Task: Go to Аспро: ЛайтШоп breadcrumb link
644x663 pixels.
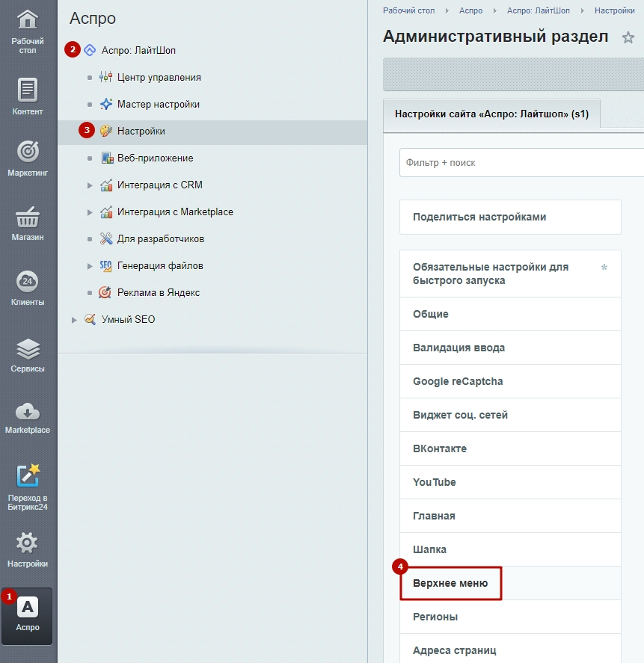Action: point(539,10)
